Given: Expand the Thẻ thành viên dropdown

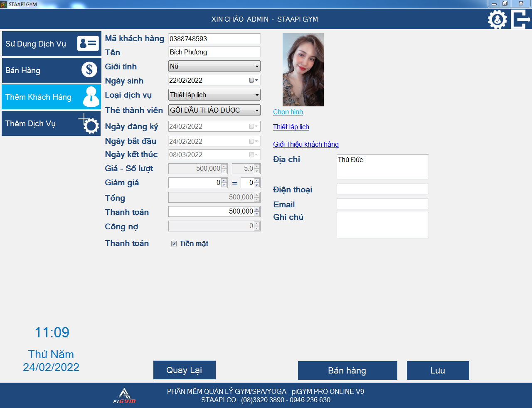Looking at the screenshot, I should pos(257,111).
